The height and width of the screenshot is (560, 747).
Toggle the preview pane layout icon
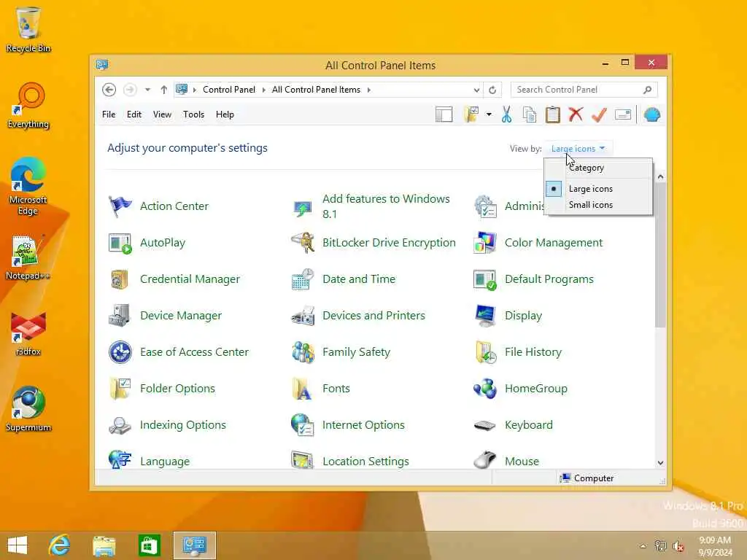click(444, 114)
